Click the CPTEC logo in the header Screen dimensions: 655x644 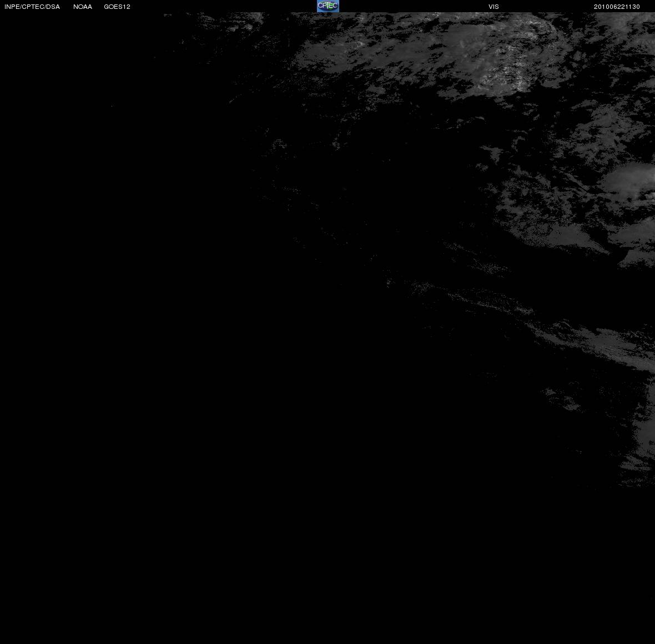(x=328, y=6)
